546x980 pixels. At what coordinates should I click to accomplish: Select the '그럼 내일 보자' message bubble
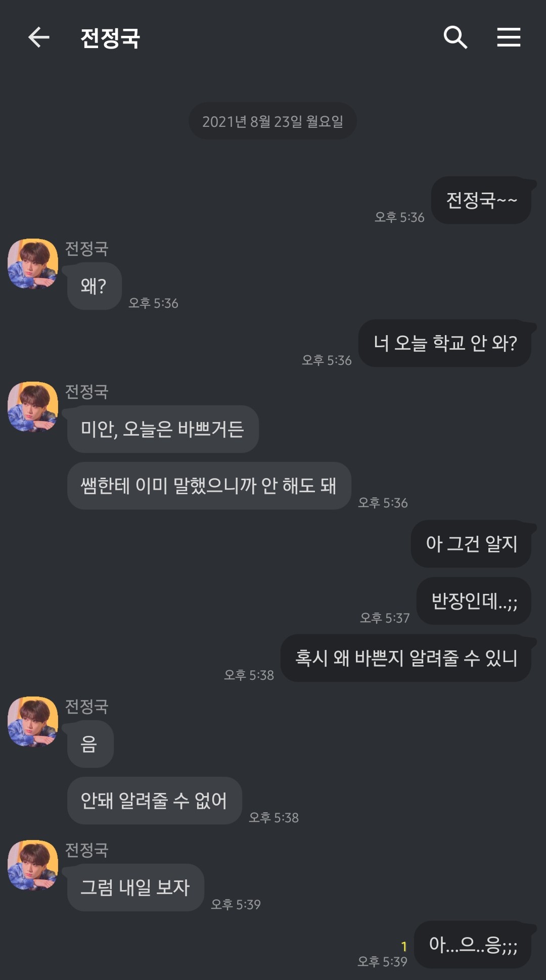pyautogui.click(x=135, y=888)
